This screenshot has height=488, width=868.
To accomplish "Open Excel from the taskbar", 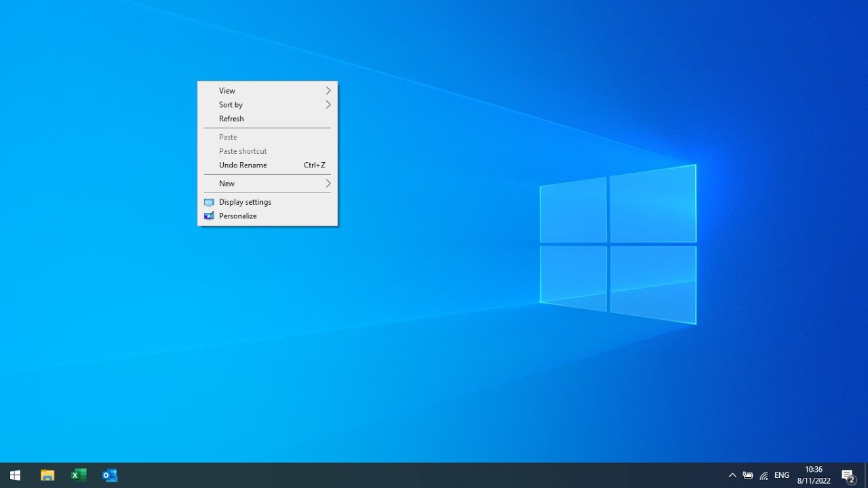I will (x=79, y=475).
